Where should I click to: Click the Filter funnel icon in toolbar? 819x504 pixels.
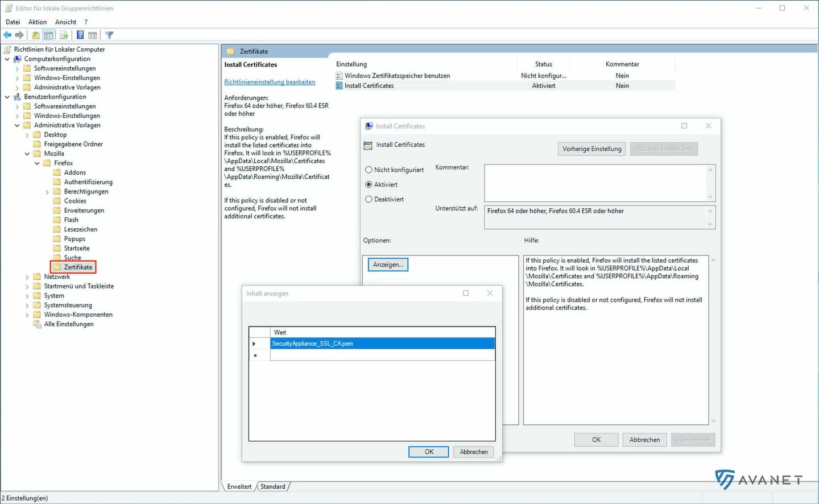pos(109,35)
